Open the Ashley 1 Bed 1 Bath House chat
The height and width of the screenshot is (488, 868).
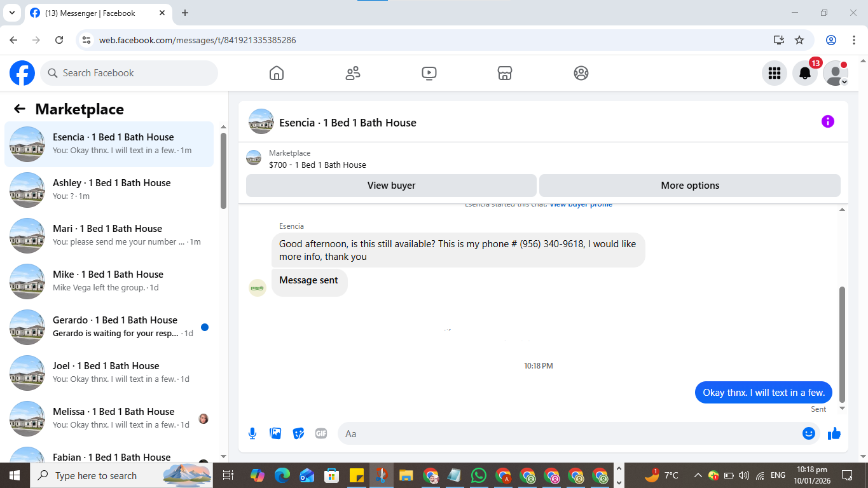(109, 190)
